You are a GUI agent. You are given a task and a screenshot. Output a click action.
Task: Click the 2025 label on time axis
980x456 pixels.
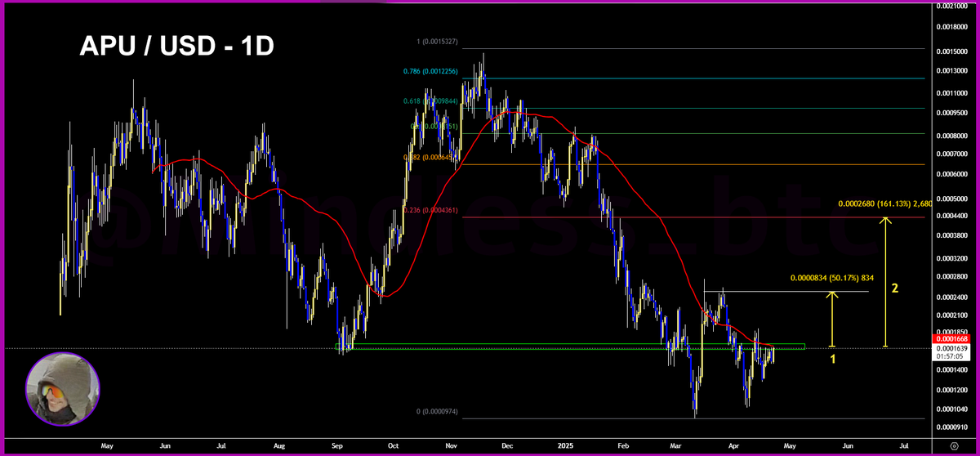click(x=566, y=447)
